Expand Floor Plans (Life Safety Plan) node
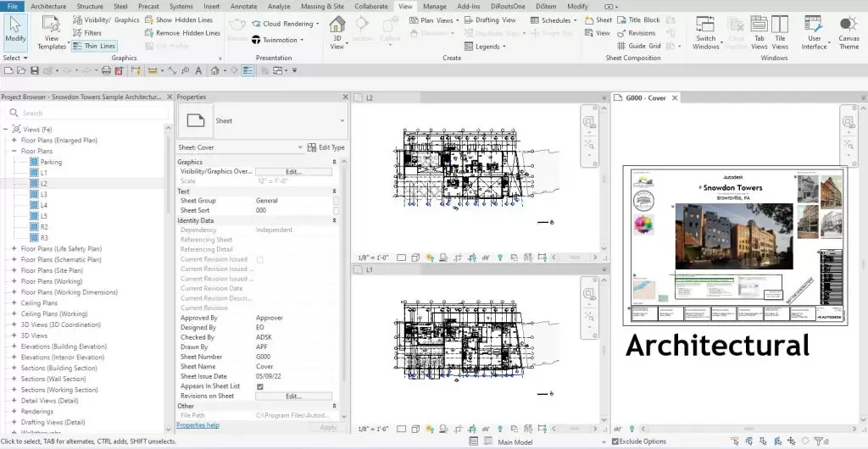The height and width of the screenshot is (449, 868). coord(14,249)
